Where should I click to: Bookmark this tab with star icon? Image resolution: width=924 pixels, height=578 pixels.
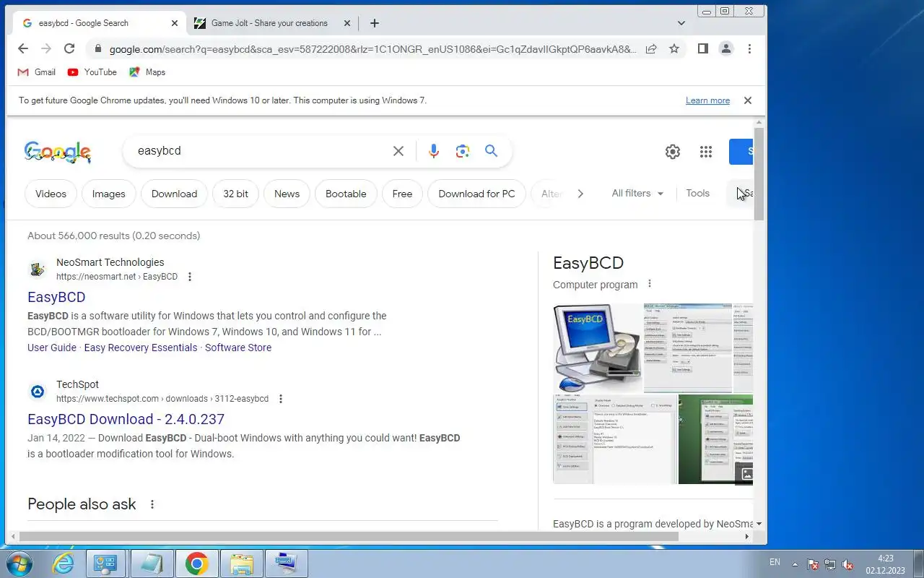(674, 48)
